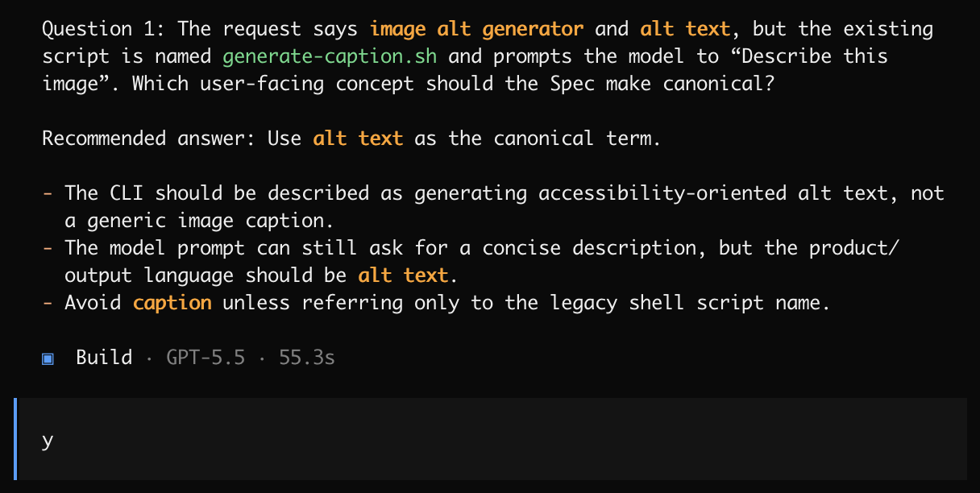Click orange dash before The CLI should
The width and height of the screenshot is (980, 493).
[x=48, y=193]
